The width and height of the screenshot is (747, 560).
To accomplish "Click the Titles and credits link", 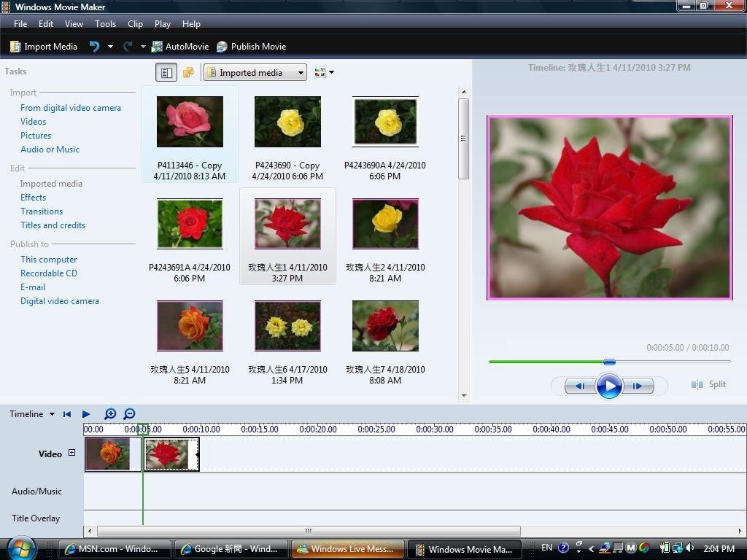I will 53,225.
